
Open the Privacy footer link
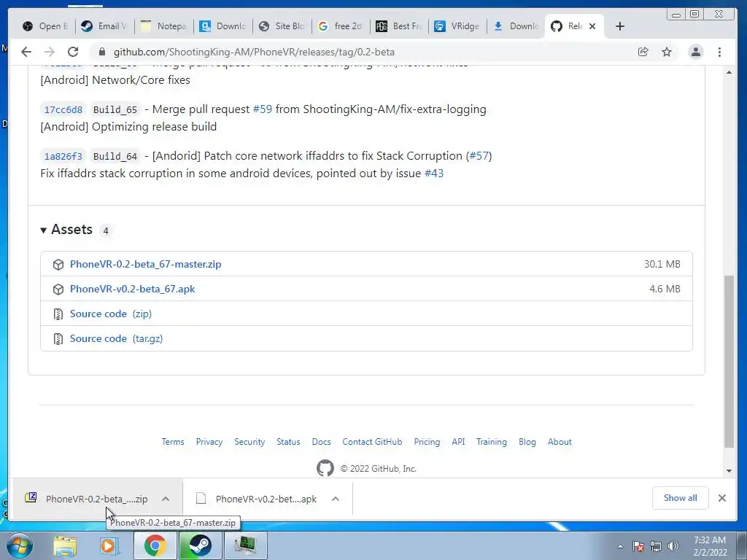209,442
